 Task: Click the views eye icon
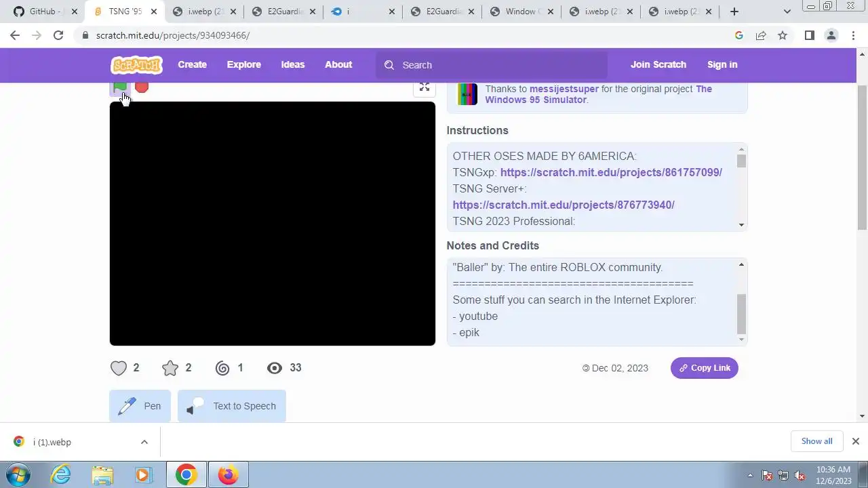pos(275,368)
